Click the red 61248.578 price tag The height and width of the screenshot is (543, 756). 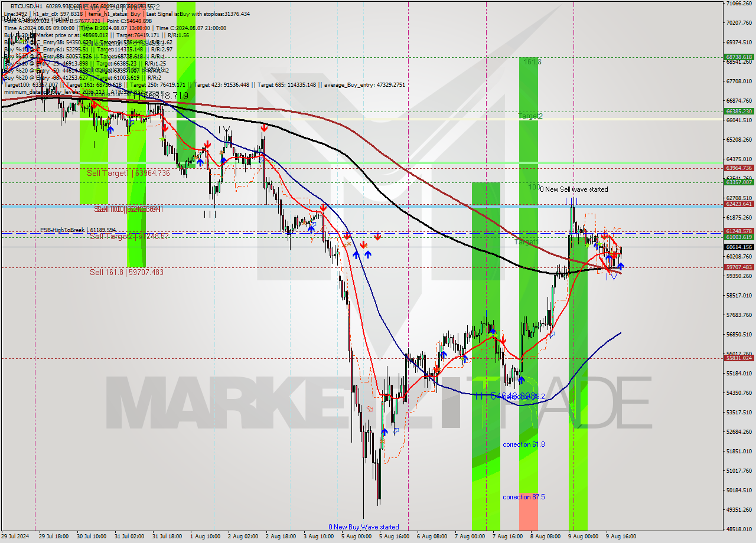[738, 231]
